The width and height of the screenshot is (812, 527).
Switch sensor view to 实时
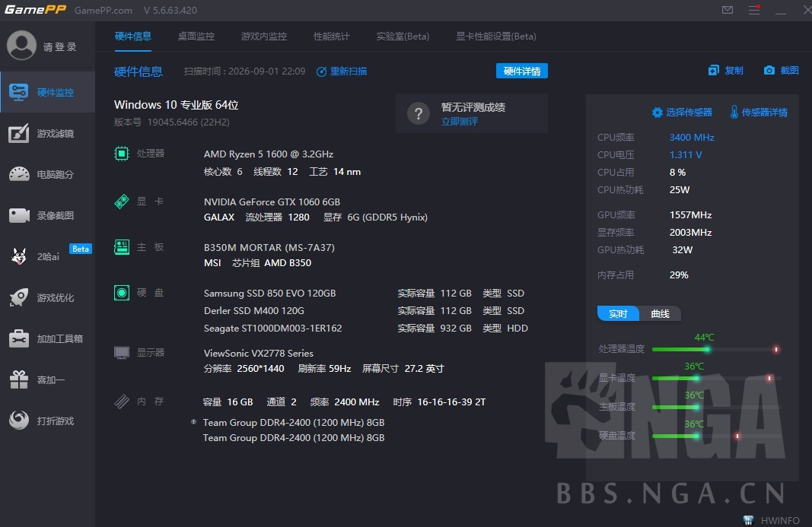[x=618, y=314]
